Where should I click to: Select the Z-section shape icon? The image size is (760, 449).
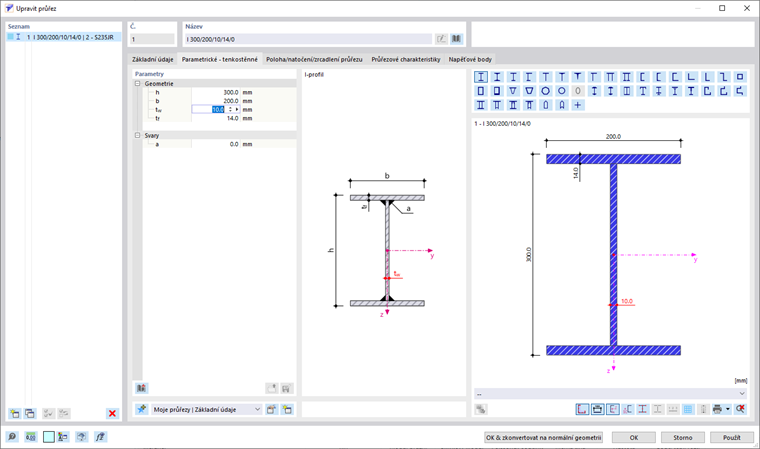tap(724, 77)
